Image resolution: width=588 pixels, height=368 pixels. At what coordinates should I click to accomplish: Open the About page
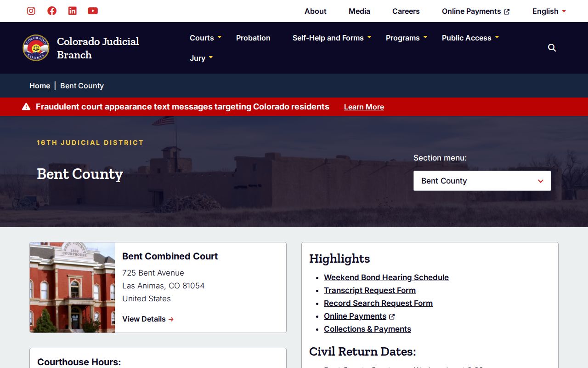(x=316, y=11)
